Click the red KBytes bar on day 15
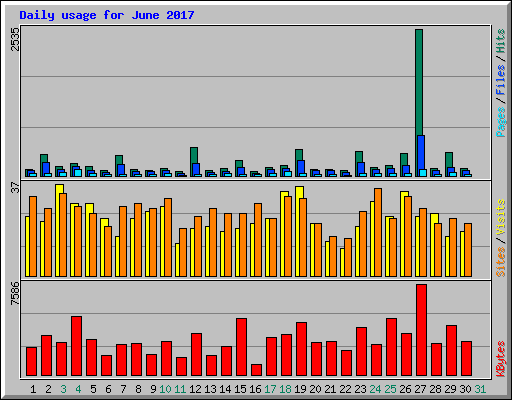The image size is (512, 400). (241, 347)
